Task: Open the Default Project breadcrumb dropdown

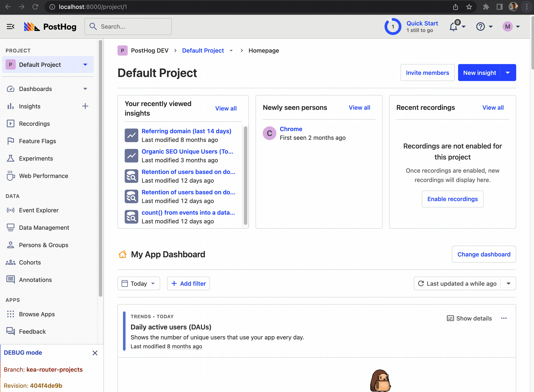Action: (x=231, y=50)
